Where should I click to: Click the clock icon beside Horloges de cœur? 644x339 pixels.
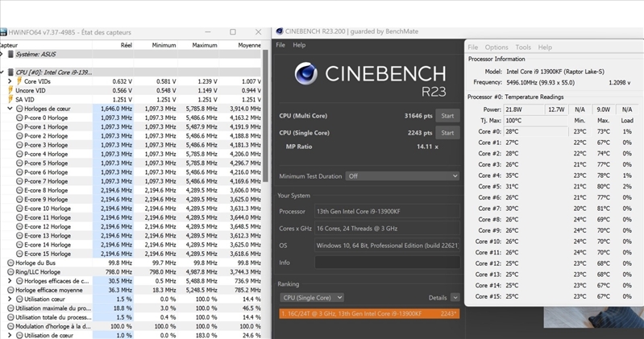[x=19, y=109]
